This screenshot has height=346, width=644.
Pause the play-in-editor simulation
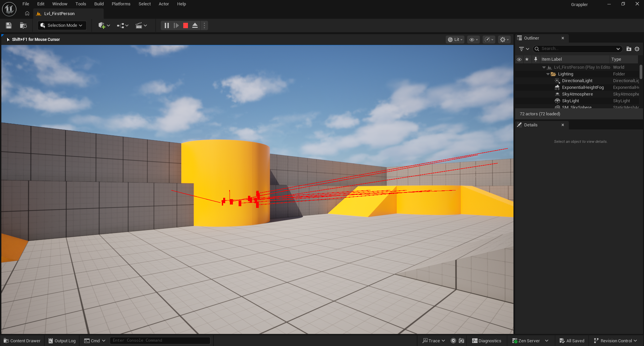[x=167, y=25]
